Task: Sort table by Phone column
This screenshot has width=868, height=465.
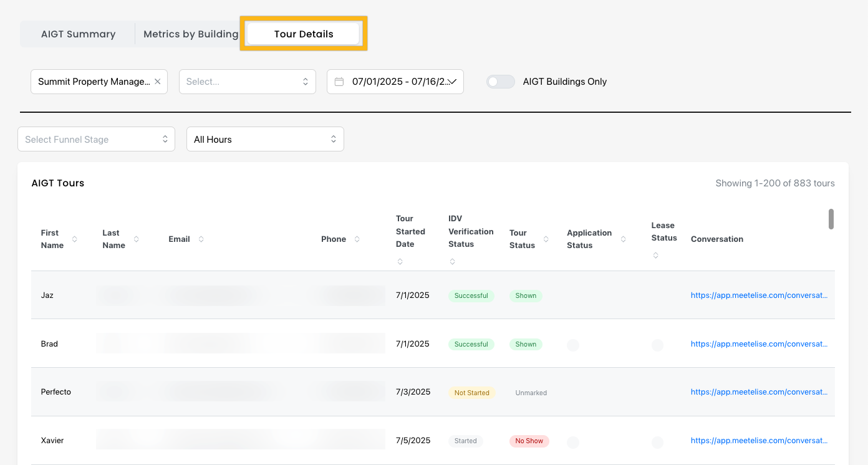Action: point(357,239)
